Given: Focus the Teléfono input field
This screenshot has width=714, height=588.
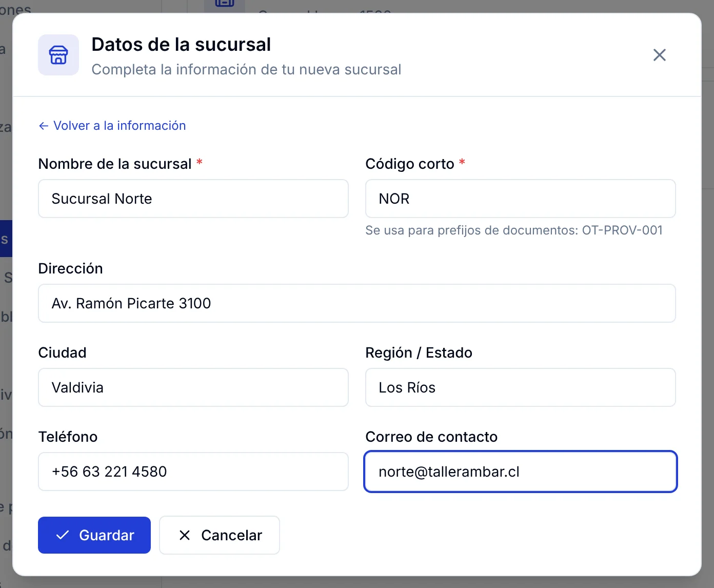Looking at the screenshot, I should pos(193,472).
